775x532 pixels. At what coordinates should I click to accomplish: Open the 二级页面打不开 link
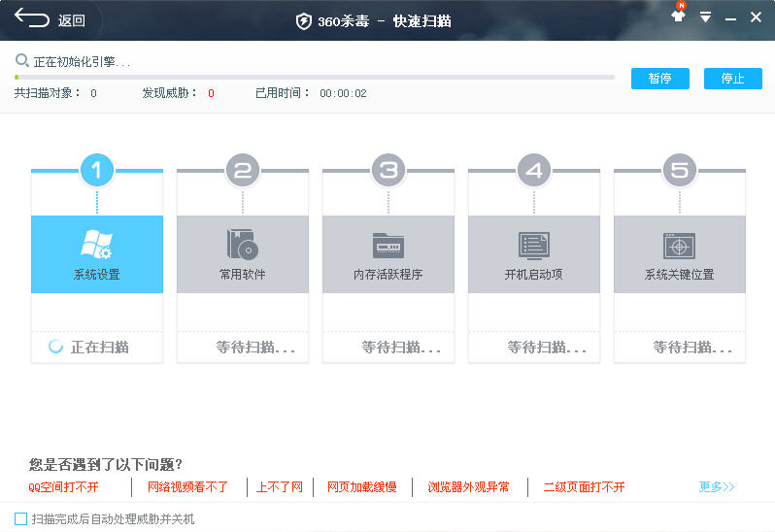(585, 487)
